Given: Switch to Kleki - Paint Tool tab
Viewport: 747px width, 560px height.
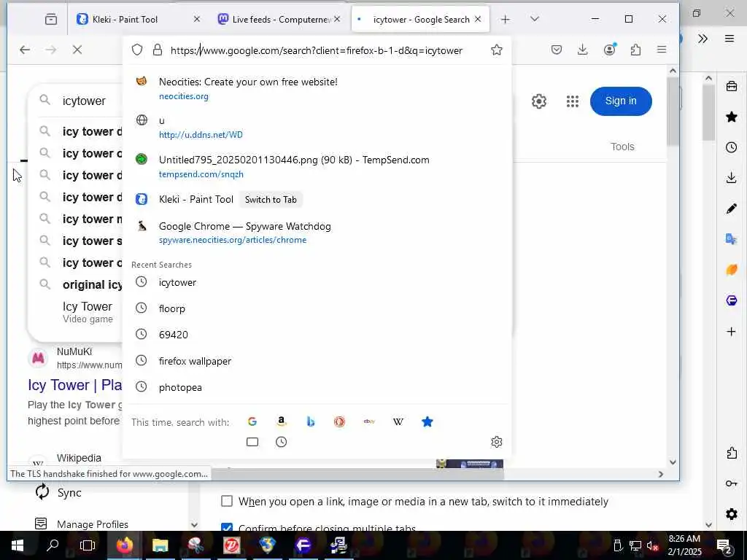Looking at the screenshot, I should tap(125, 19).
